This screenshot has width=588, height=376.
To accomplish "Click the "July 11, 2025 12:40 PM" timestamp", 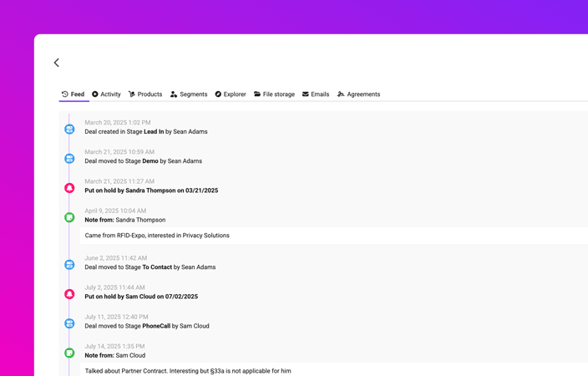I will 116,317.
